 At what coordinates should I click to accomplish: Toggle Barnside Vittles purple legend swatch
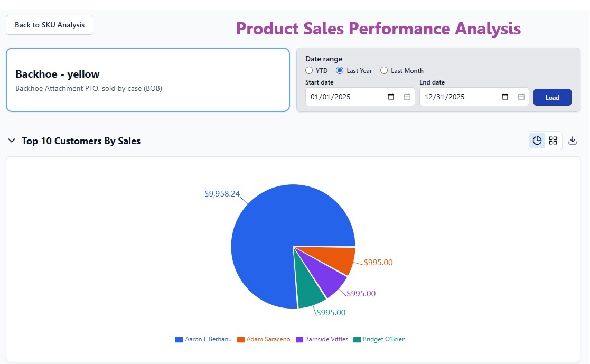(x=299, y=340)
